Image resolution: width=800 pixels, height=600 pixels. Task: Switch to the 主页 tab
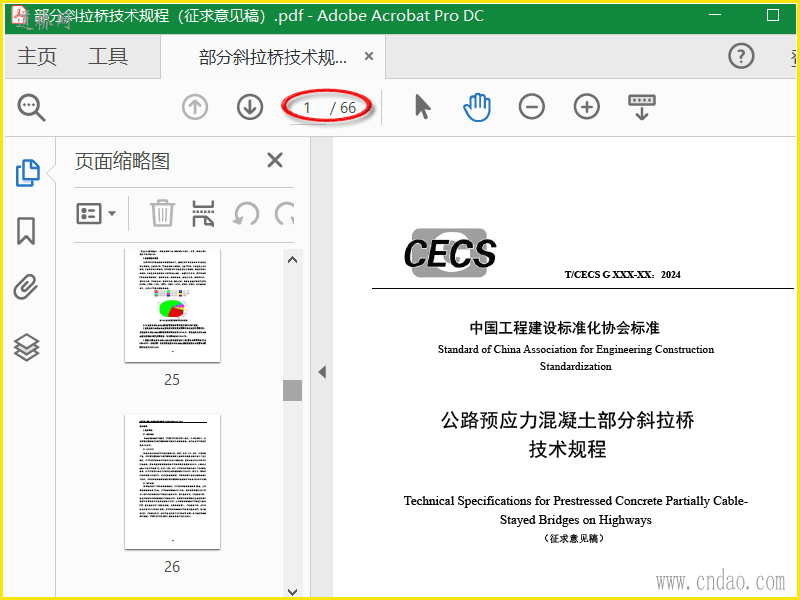click(x=37, y=56)
